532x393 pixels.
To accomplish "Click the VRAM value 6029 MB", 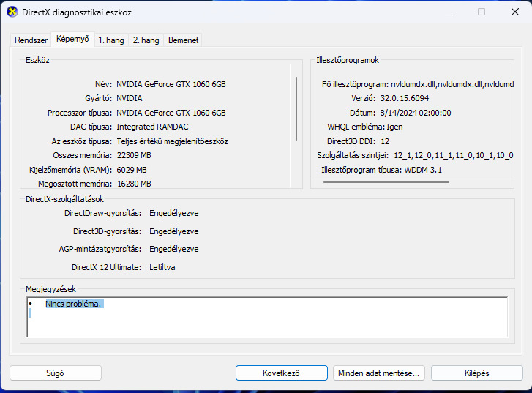I will [x=132, y=170].
